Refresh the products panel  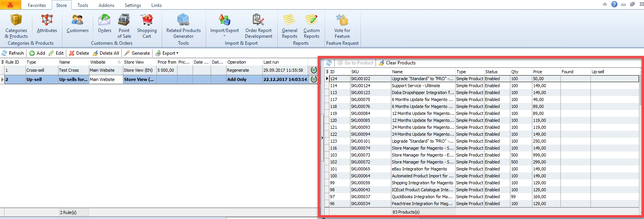[x=329, y=63]
